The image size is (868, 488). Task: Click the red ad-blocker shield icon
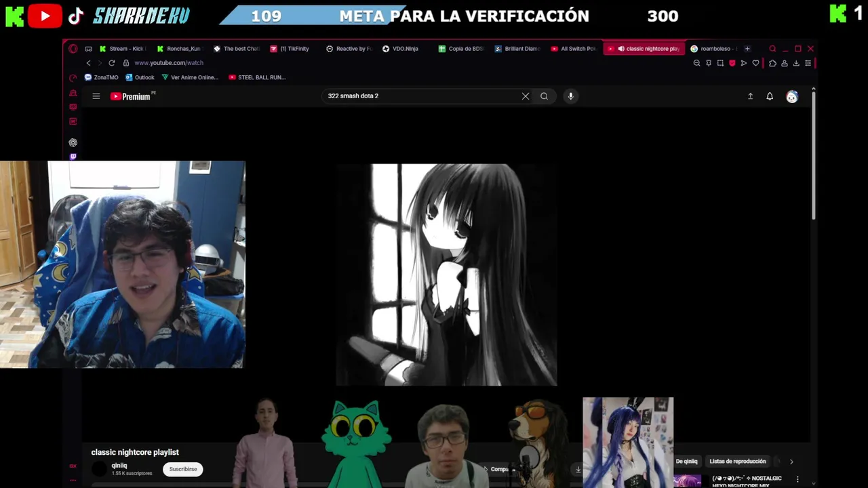click(732, 63)
